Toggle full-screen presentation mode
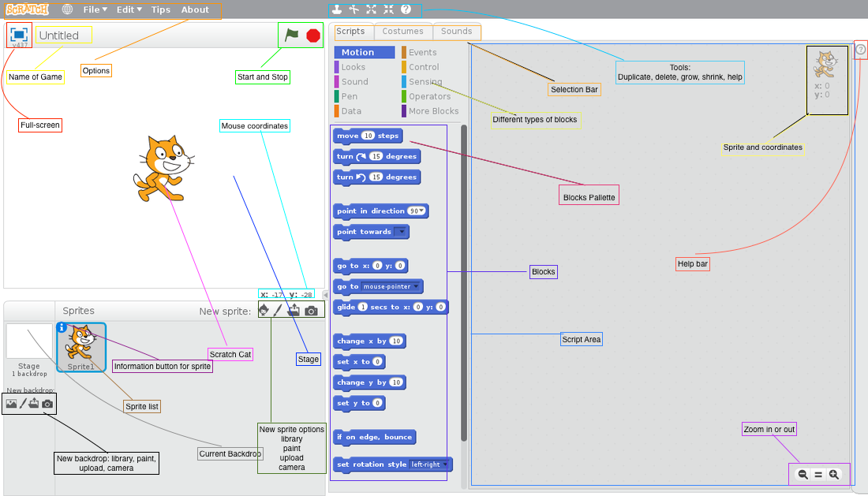Screen dimensions: 868x496 pyautogui.click(x=17, y=35)
